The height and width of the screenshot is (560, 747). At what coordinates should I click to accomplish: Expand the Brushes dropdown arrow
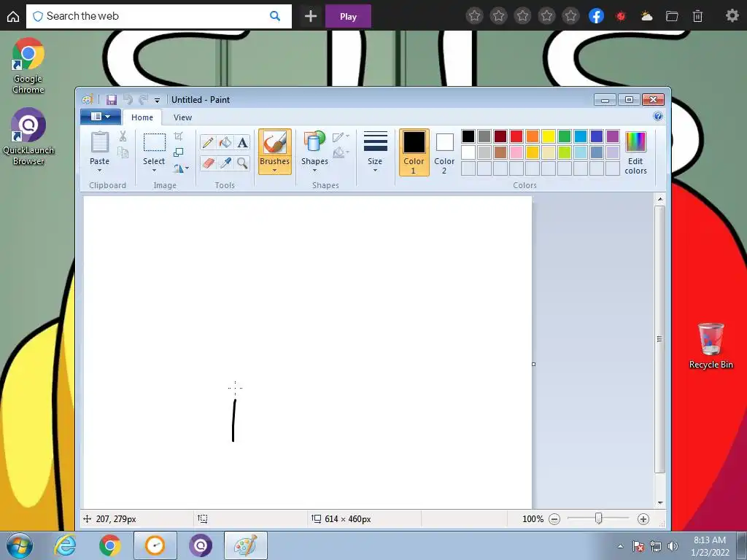coord(275,171)
